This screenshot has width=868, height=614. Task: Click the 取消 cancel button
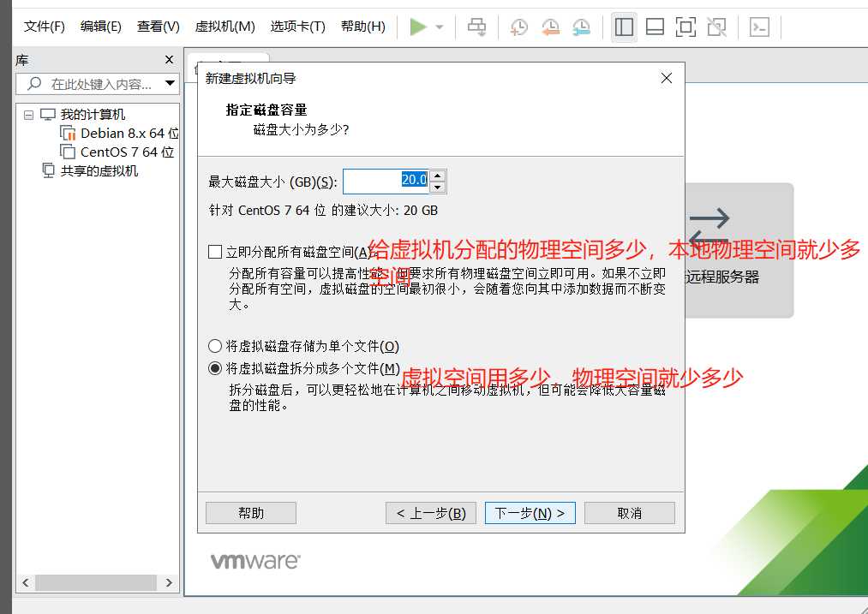tap(630, 513)
